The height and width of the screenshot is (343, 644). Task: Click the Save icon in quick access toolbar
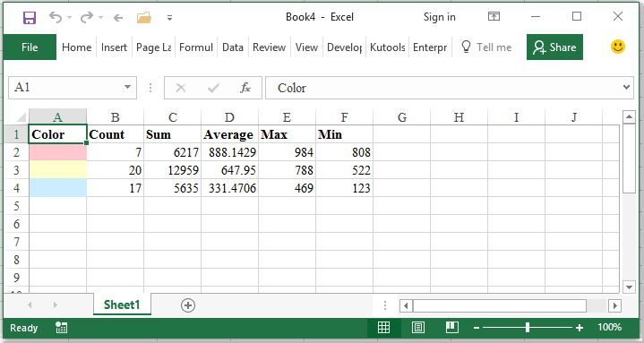30,18
